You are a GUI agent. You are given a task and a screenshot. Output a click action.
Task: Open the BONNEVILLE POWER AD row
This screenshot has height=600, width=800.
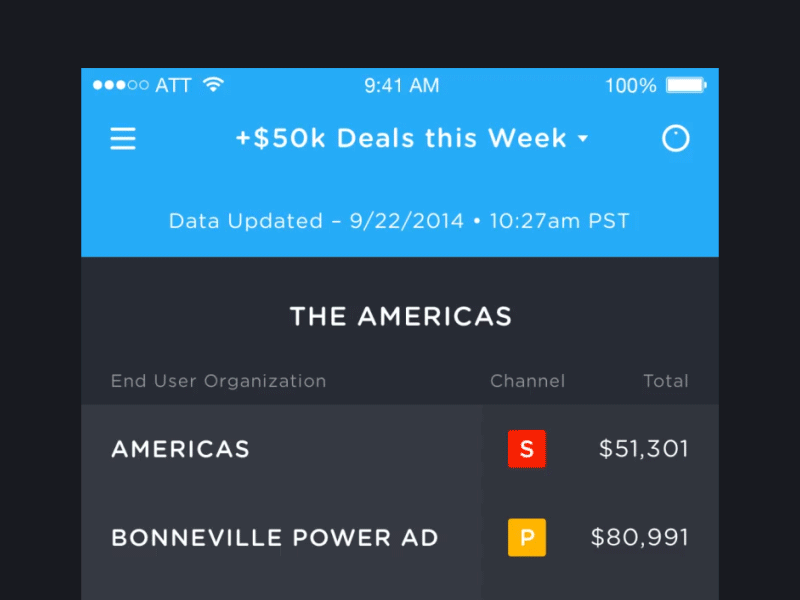click(274, 537)
